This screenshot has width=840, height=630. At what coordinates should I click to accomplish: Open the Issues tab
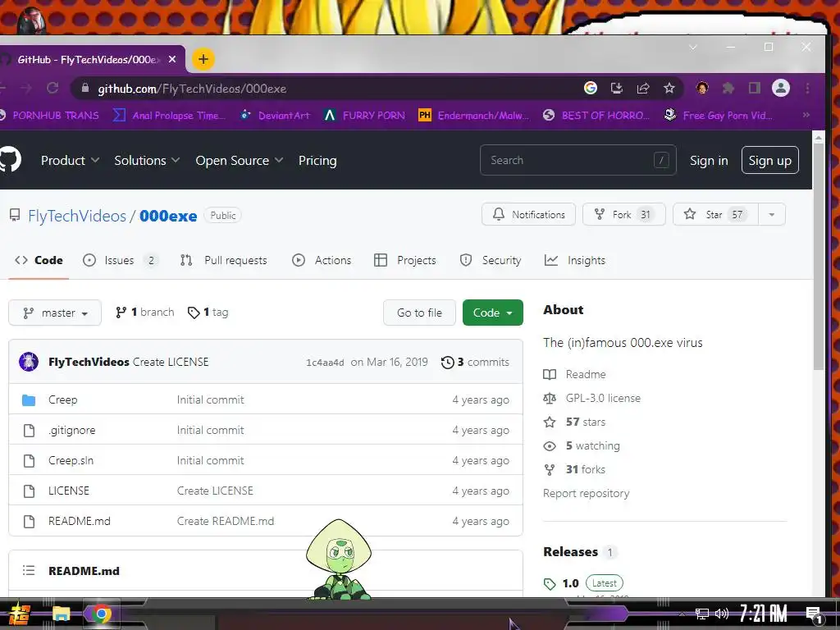(x=120, y=260)
